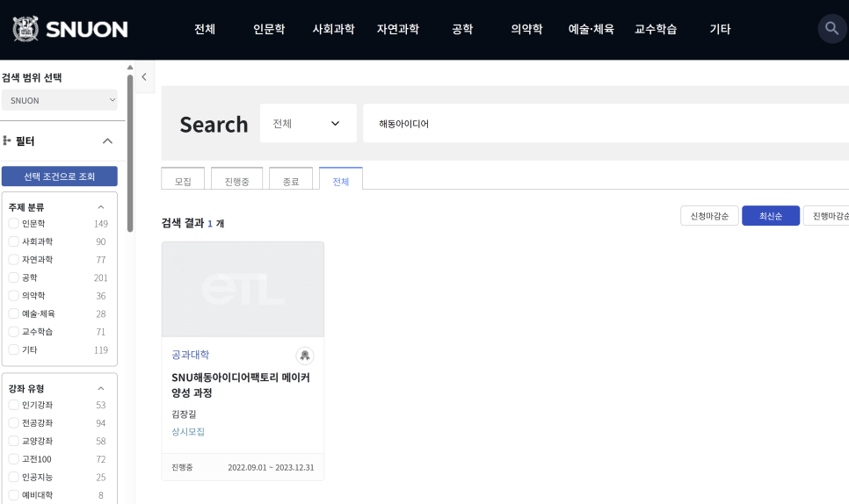The height and width of the screenshot is (504, 849).
Task: Open the 자연과학 top navigation menu
Action: [x=398, y=29]
